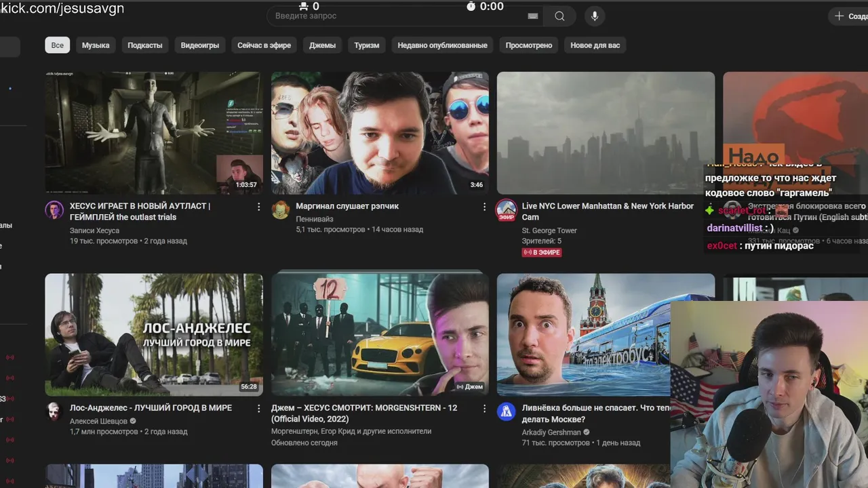
Task: Select the Видеоигры filter chip
Action: coord(200,45)
